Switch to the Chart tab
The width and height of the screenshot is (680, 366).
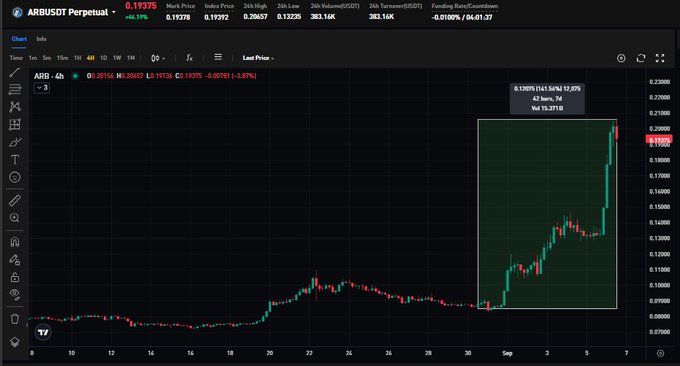[19, 39]
